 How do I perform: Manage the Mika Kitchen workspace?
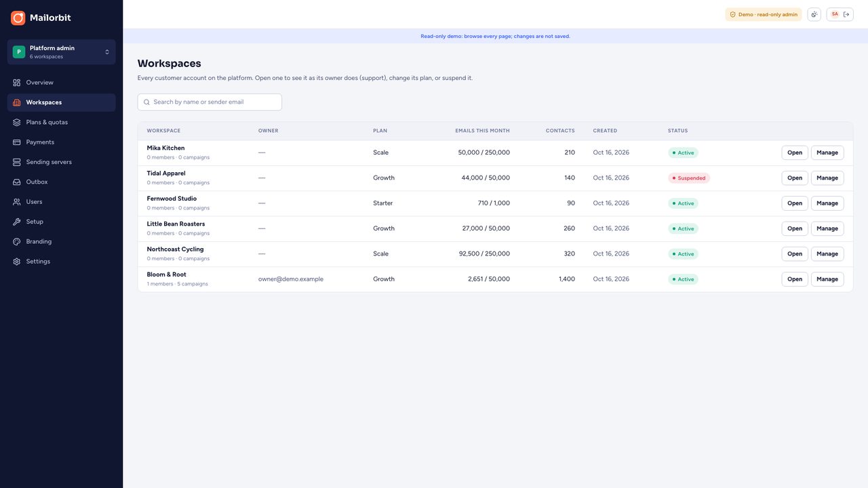pyautogui.click(x=827, y=152)
